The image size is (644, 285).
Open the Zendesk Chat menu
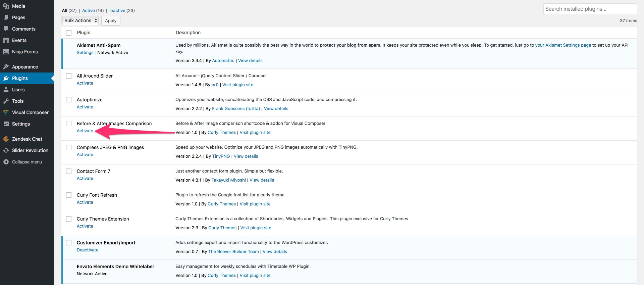click(x=27, y=139)
